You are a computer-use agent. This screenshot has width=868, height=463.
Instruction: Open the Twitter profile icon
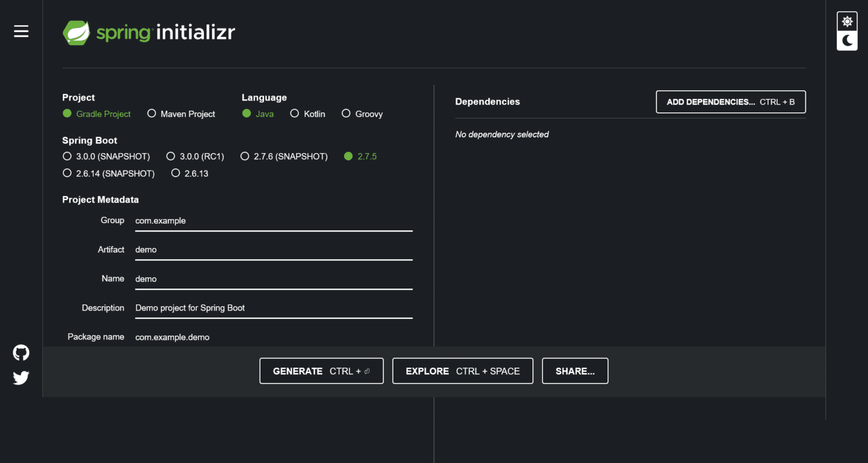pos(21,378)
